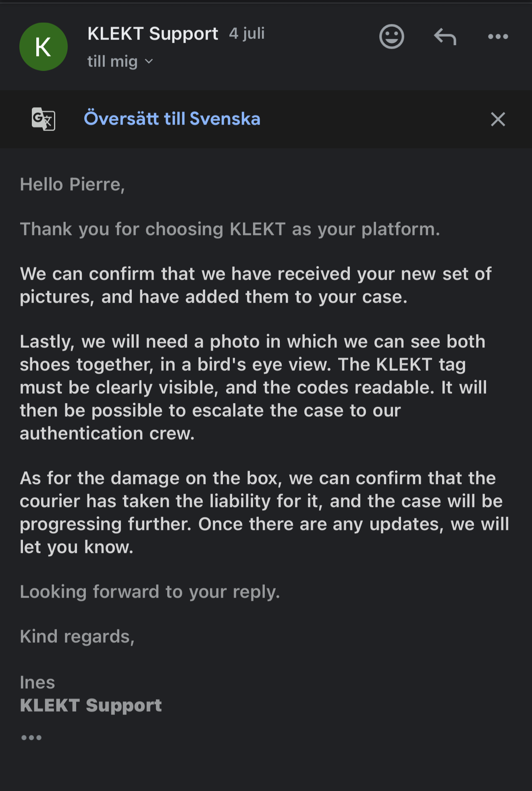
Task: Reply using the curved arrow icon
Action: coord(445,37)
